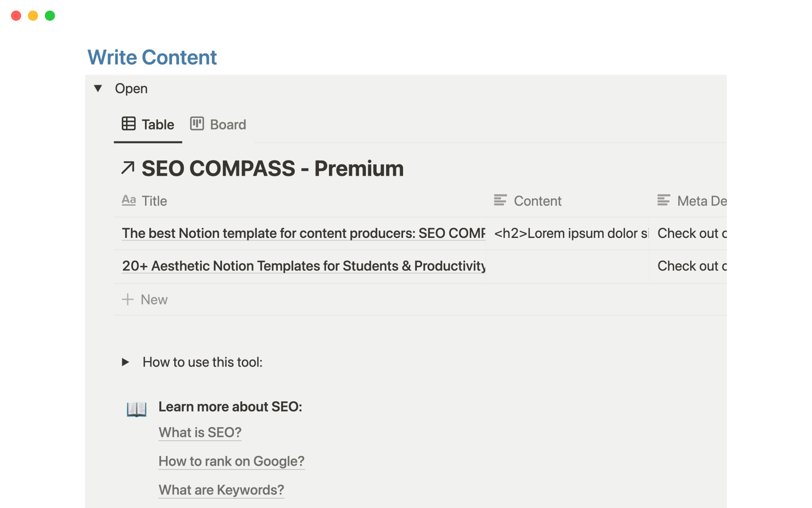Click the open book emoji icon
Image resolution: width=812 pixels, height=508 pixels.
pyautogui.click(x=136, y=409)
